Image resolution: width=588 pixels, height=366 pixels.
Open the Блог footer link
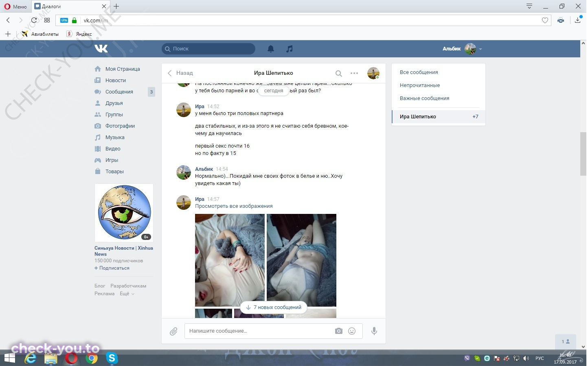click(100, 286)
